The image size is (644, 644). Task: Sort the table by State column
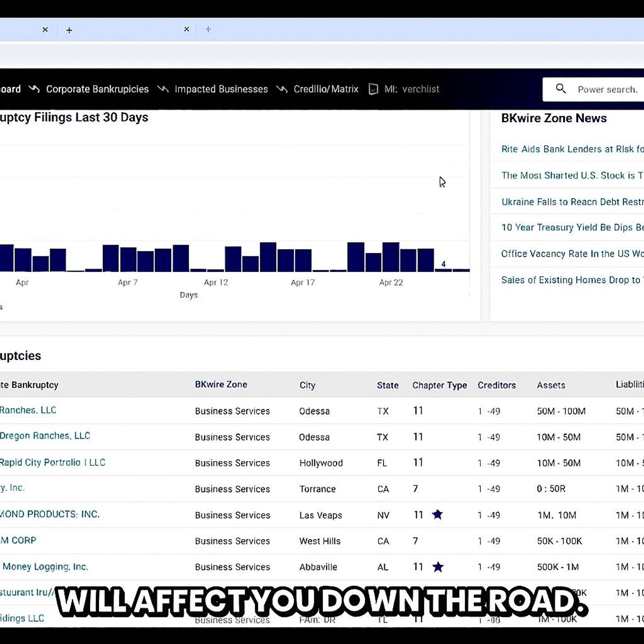387,385
